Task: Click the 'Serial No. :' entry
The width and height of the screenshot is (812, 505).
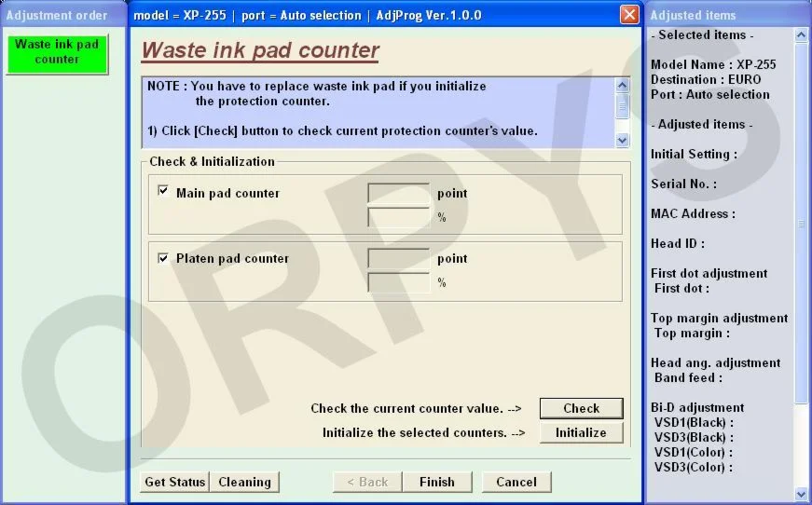Action: click(x=683, y=184)
